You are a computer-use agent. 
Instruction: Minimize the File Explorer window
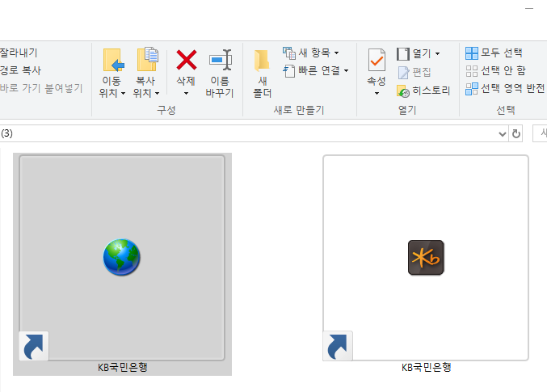coord(529,8)
